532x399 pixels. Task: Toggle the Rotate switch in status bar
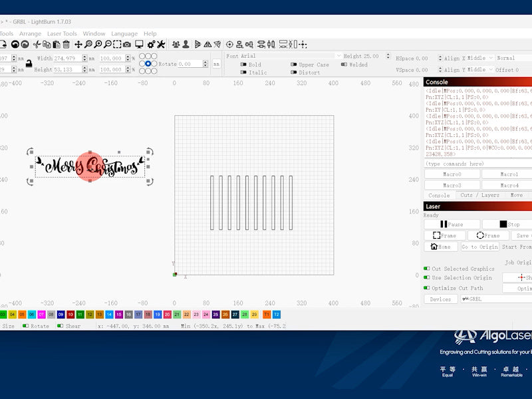click(25, 326)
